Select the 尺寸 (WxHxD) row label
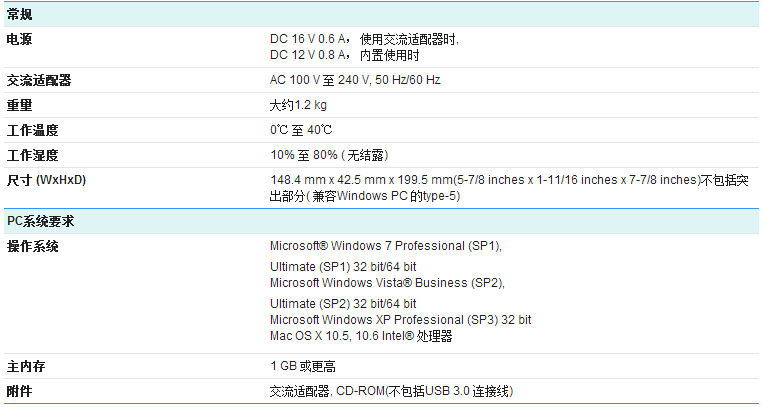The height and width of the screenshot is (407, 763). pyautogui.click(x=46, y=180)
